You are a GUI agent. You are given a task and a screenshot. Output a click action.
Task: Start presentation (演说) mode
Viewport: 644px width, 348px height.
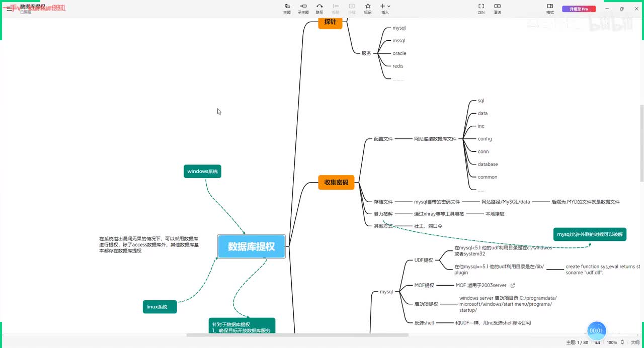click(497, 9)
